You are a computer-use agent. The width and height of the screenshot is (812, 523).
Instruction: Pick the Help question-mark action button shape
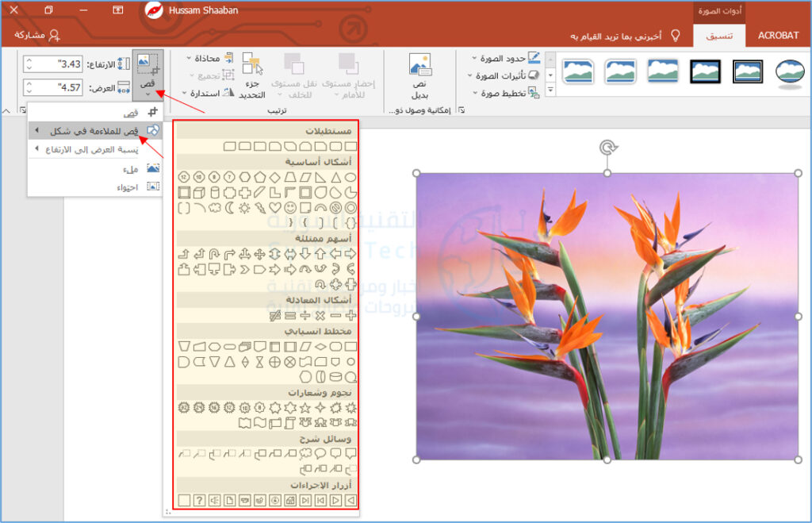[x=199, y=500]
